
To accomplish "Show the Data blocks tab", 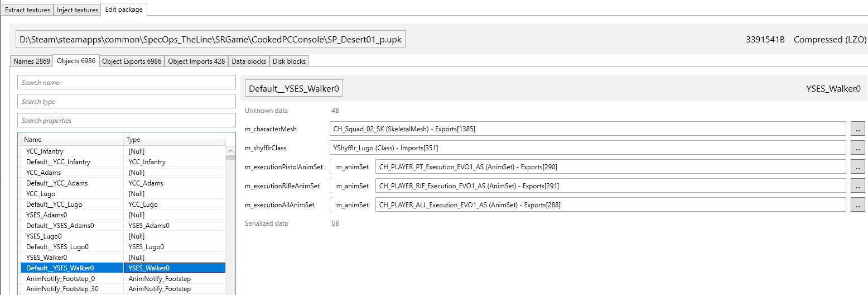I will pyautogui.click(x=249, y=61).
